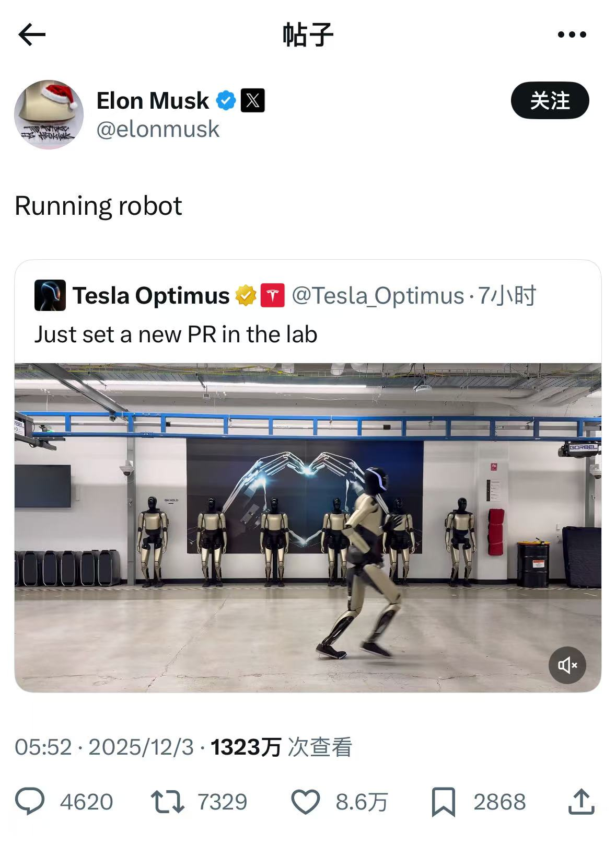Viewport: 616px width, 844px height.
Task: Share the post via the upload icon
Action: coord(582,802)
